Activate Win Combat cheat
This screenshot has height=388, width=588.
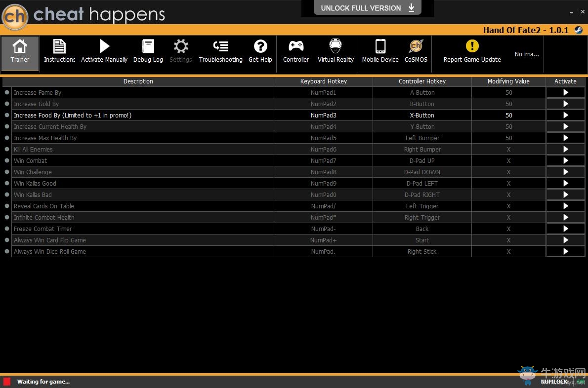coord(565,160)
